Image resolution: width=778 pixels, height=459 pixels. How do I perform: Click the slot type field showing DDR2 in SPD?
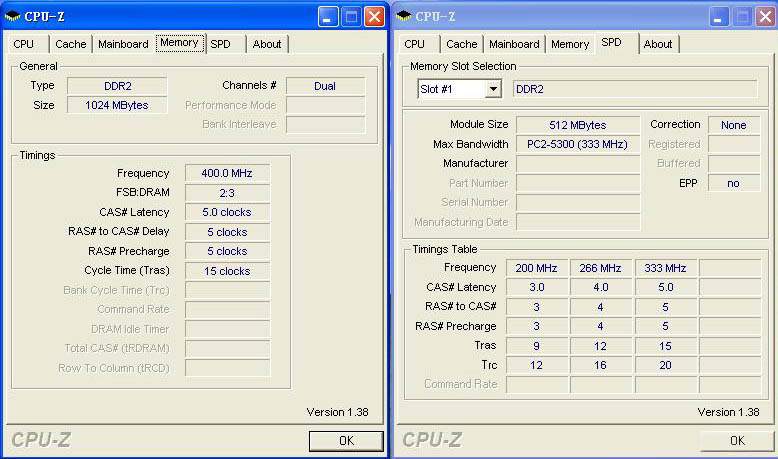pyautogui.click(x=635, y=89)
